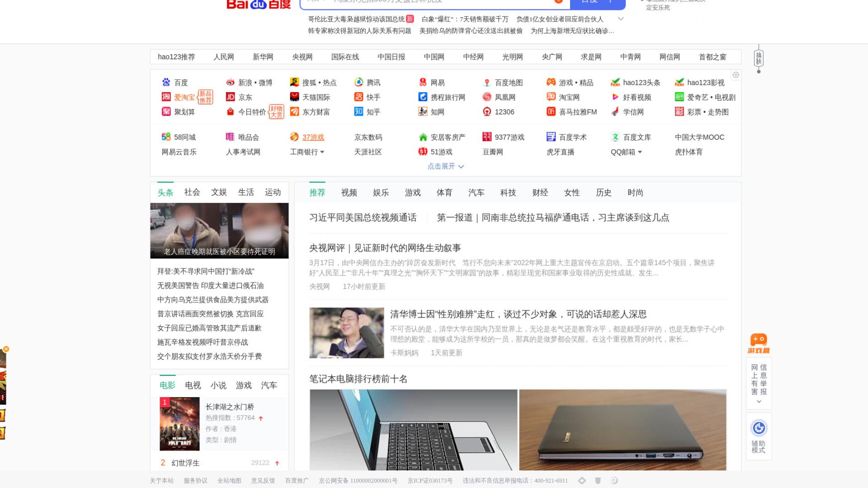Open the 58同城 icon
This screenshot has height=488, width=868.
(166, 137)
